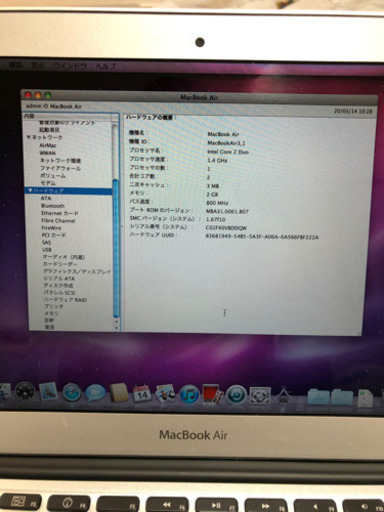Click the MBA31.0061.B07 boot ROM value

[227, 211]
